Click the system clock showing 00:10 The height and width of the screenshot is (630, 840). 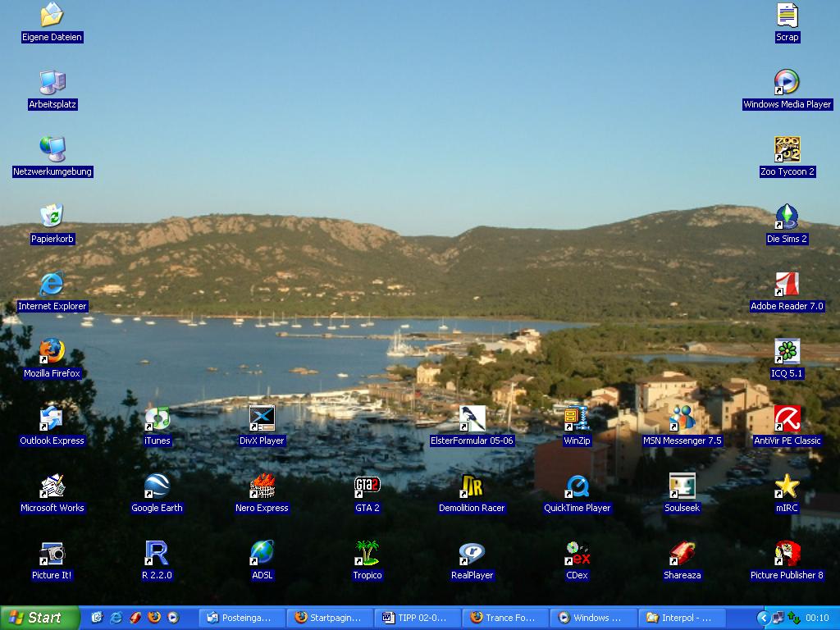[817, 618]
